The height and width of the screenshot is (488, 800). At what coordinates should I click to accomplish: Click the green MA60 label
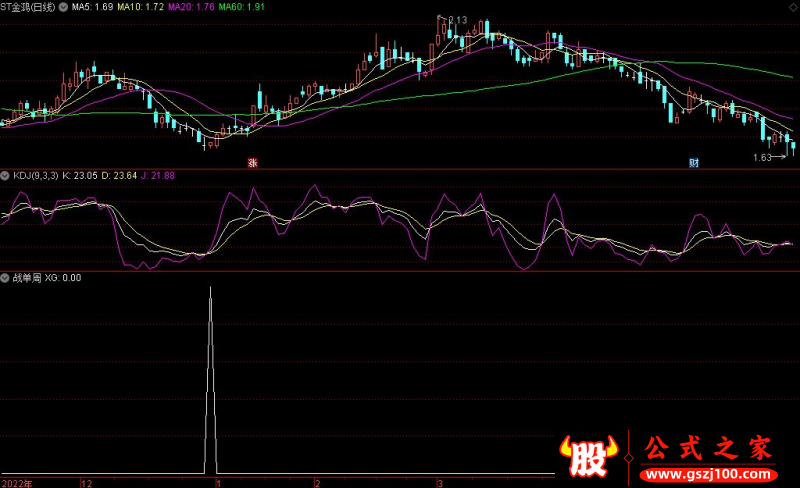[x=241, y=7]
